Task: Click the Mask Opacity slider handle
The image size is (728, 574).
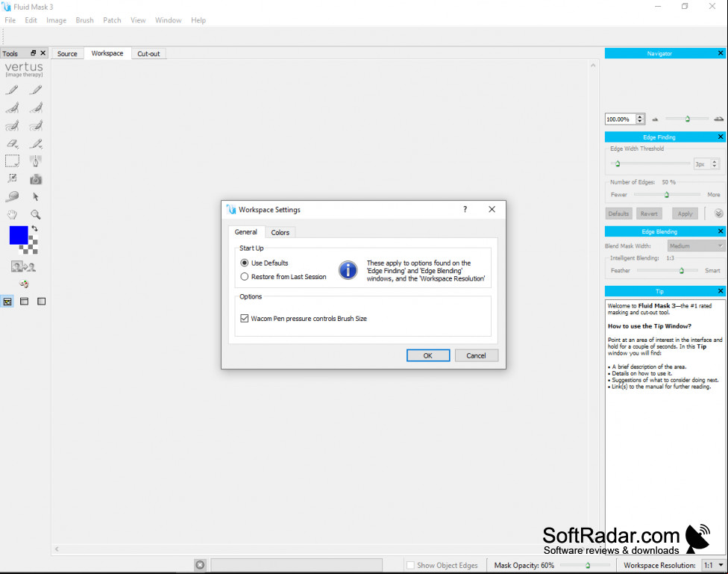Action: tap(588, 565)
